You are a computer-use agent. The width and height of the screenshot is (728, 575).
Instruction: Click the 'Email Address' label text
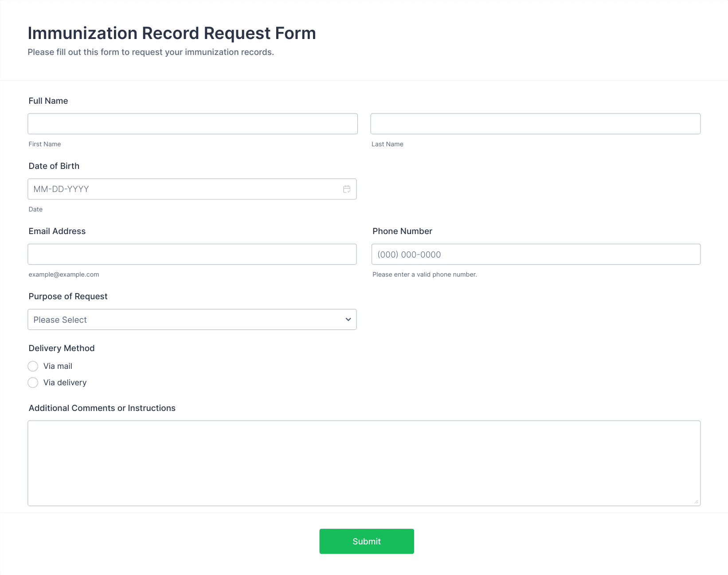(57, 231)
